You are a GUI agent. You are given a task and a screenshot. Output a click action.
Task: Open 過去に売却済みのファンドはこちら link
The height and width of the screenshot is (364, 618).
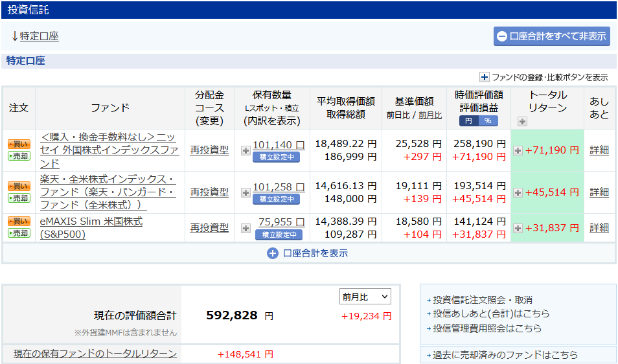pyautogui.click(x=505, y=356)
